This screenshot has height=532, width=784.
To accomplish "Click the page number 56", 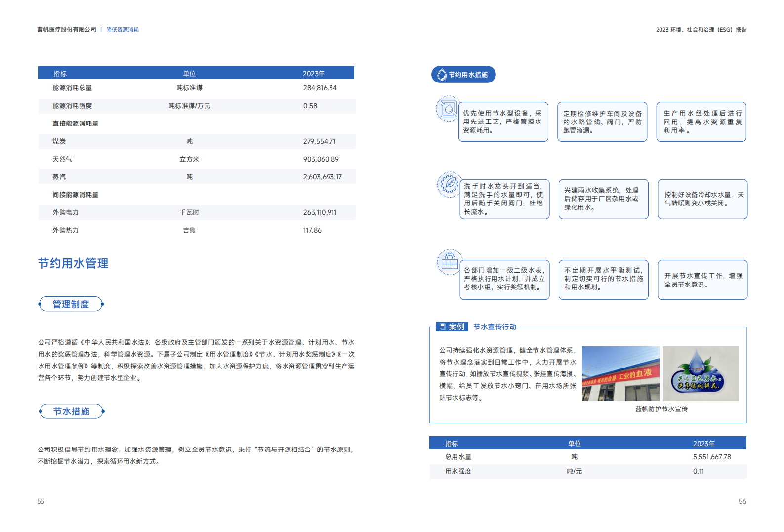I will click(743, 501).
